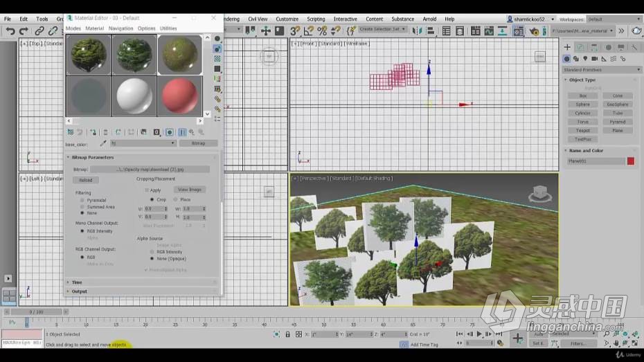Click the bitmap file path field
The width and height of the screenshot is (644, 362).
(x=150, y=169)
